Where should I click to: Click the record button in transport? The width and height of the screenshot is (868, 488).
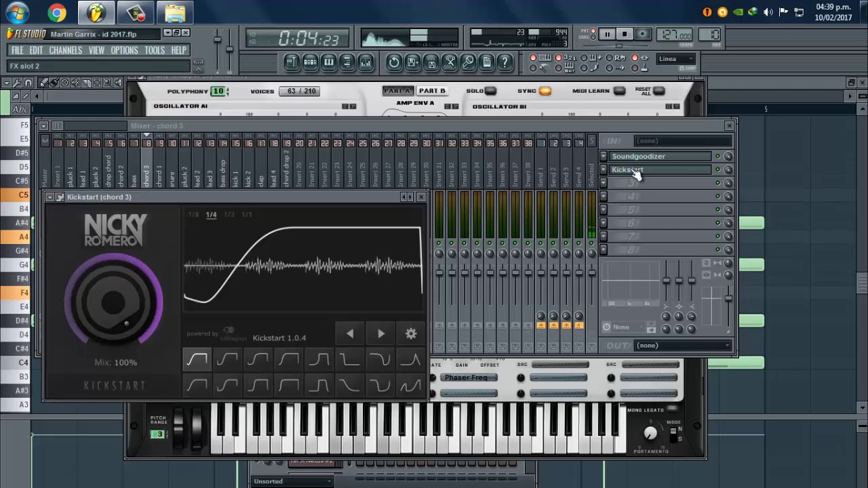(642, 35)
